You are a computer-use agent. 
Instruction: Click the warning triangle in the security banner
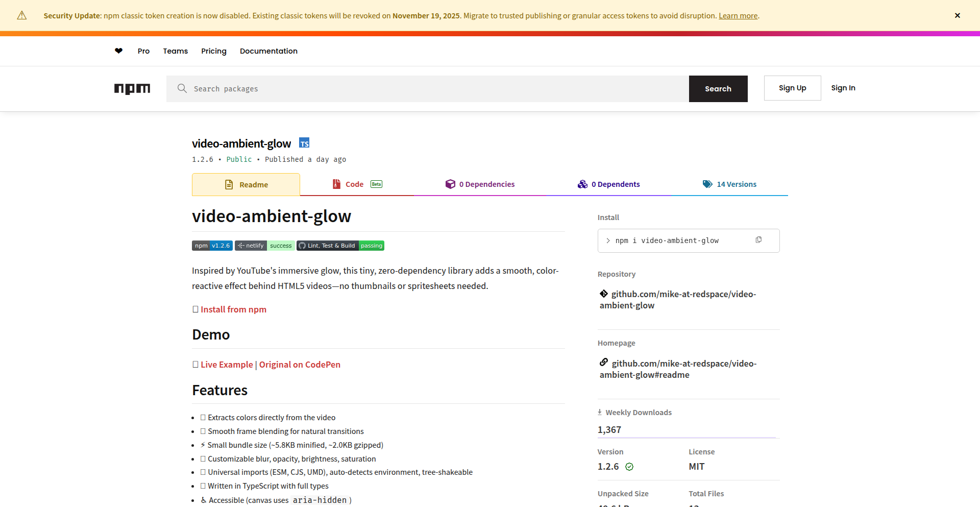pyautogui.click(x=21, y=15)
